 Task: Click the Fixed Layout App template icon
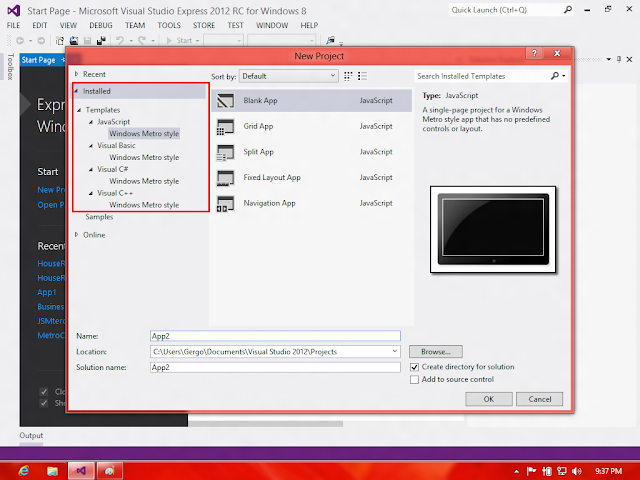point(225,178)
